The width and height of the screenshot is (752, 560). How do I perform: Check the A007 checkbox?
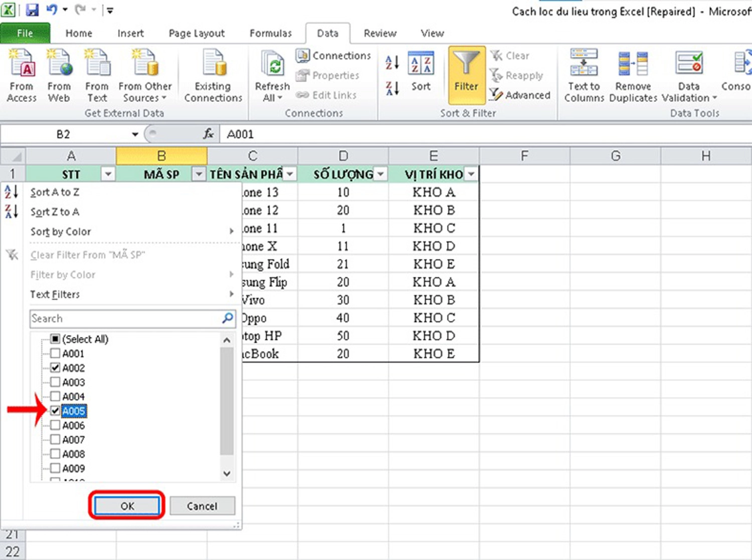click(x=56, y=439)
